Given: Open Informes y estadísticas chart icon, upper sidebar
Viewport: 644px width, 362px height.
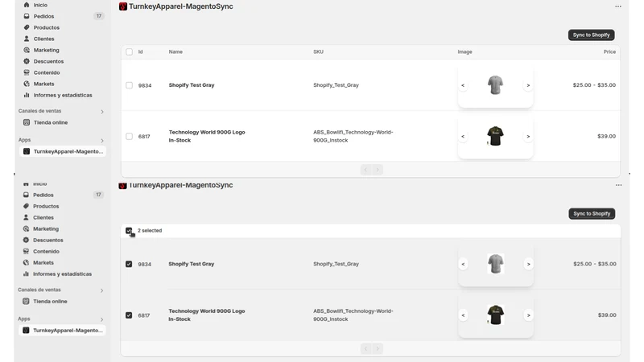Looking at the screenshot, I should tap(27, 95).
